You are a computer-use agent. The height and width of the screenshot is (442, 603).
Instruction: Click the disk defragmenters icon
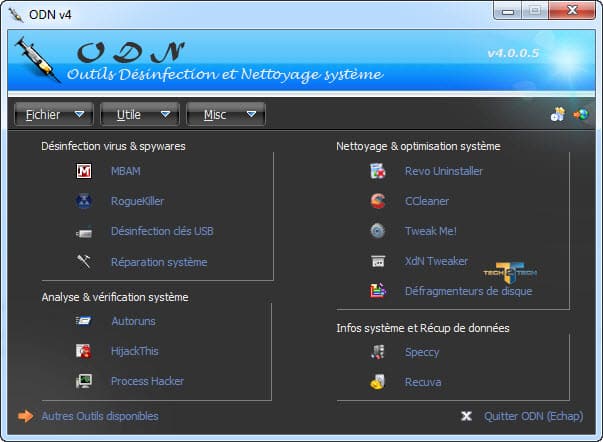[378, 291]
